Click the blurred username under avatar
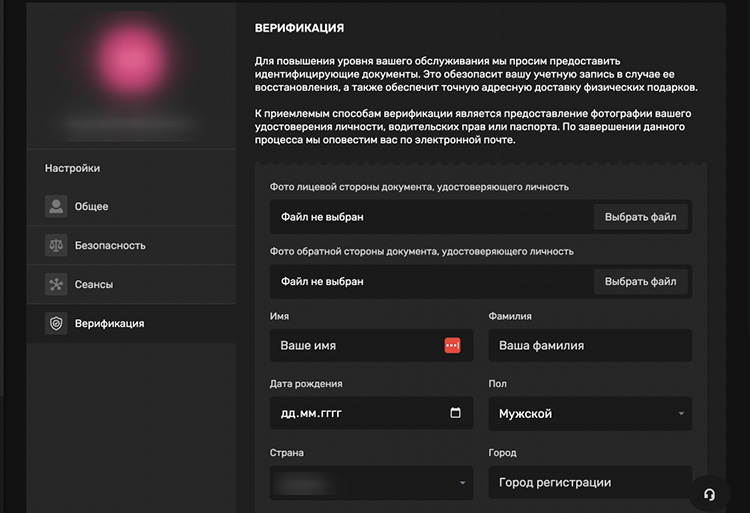This screenshot has height=513, width=750. coord(130,125)
